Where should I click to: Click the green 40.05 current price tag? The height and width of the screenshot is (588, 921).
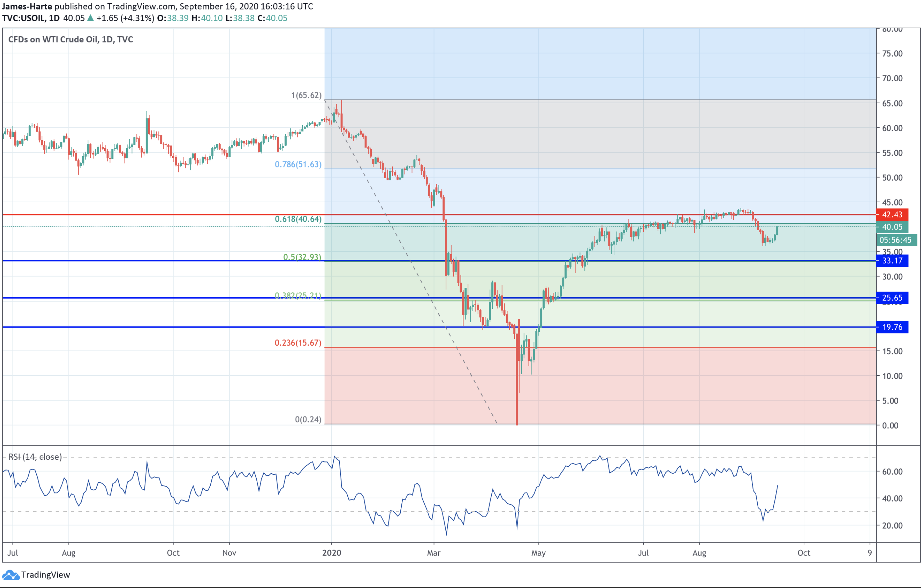pyautogui.click(x=892, y=227)
